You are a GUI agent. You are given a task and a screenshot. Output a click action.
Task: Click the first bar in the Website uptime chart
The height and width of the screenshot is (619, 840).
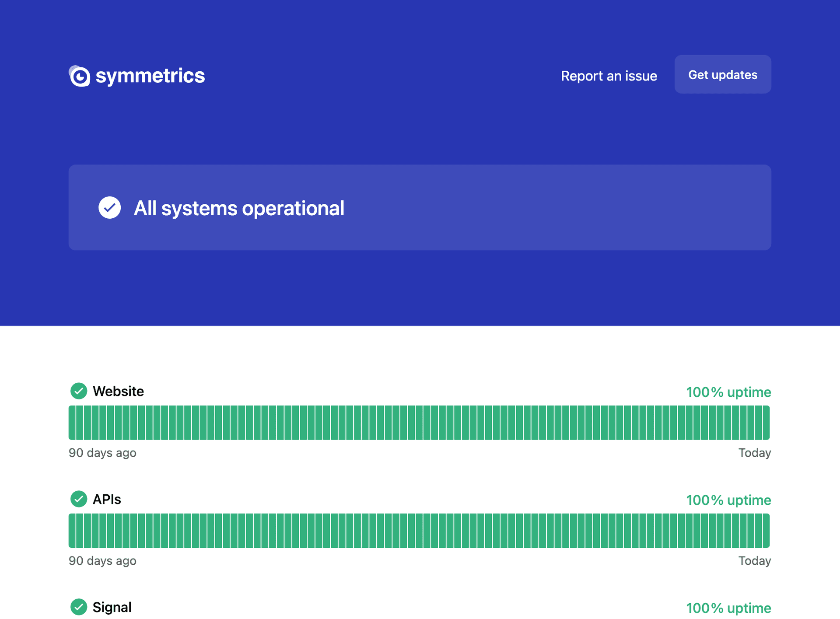pyautogui.click(x=72, y=422)
